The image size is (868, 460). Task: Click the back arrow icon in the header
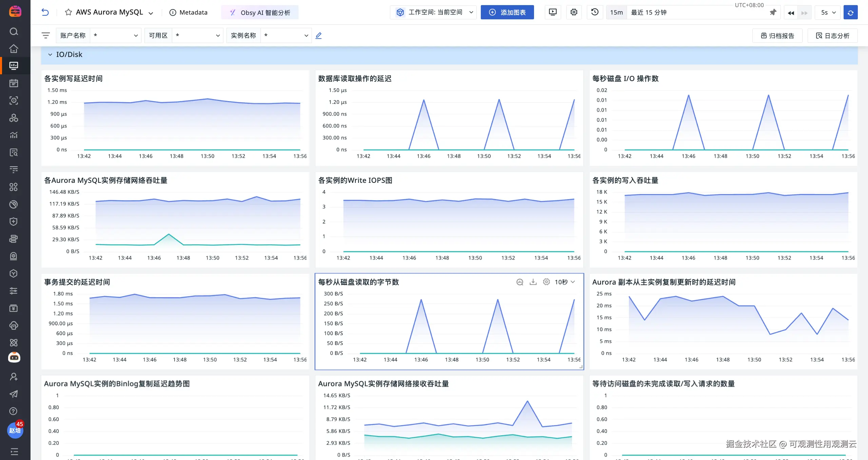45,13
